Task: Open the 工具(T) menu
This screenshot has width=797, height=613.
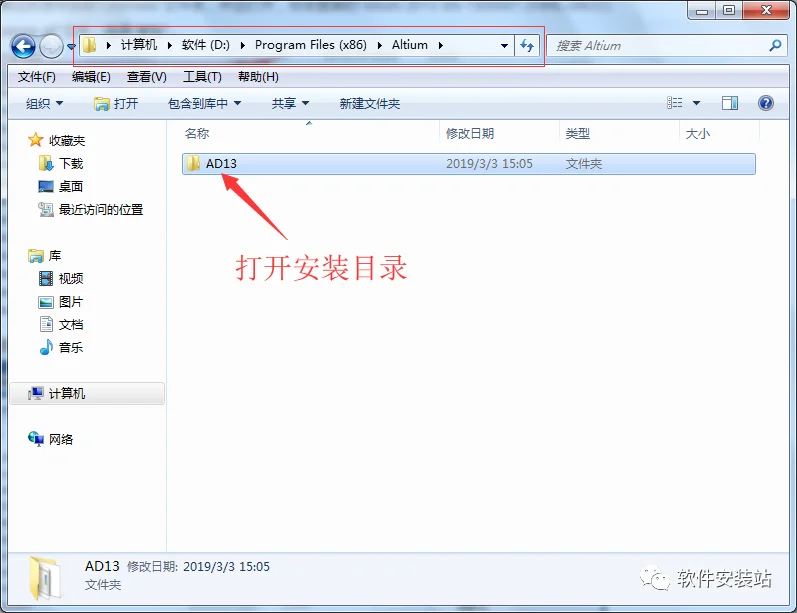Action: pos(202,77)
